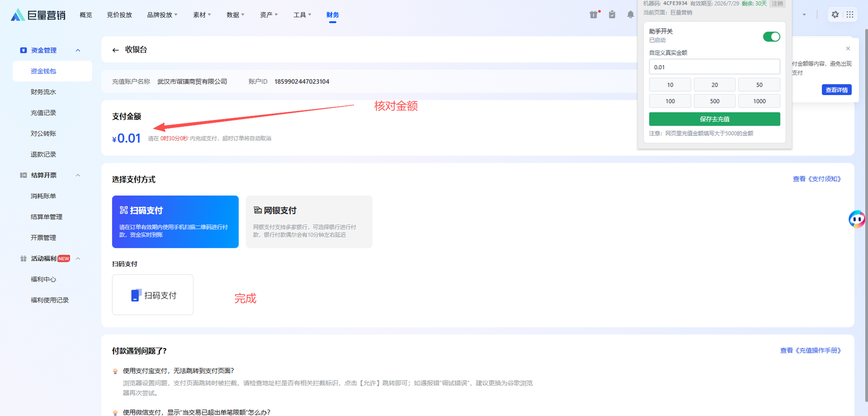
Task: Open the 品牌投放 dropdown menu
Action: tap(162, 15)
